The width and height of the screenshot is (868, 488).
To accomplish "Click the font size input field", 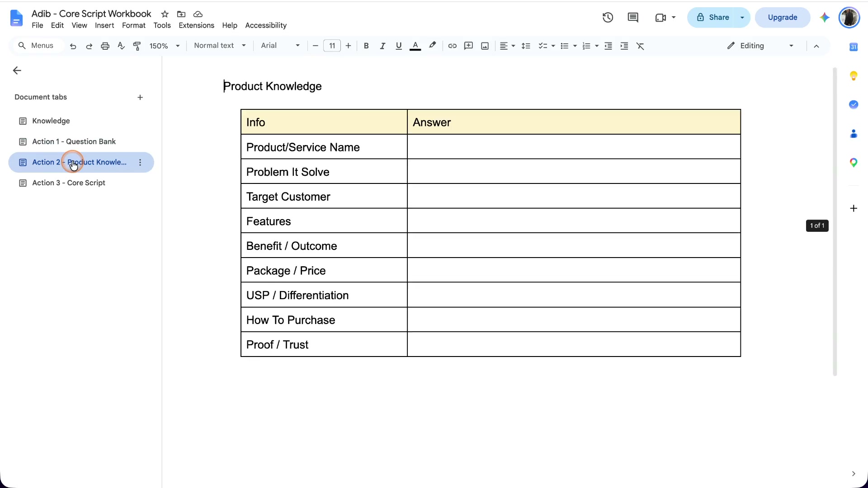I will click(x=332, y=46).
